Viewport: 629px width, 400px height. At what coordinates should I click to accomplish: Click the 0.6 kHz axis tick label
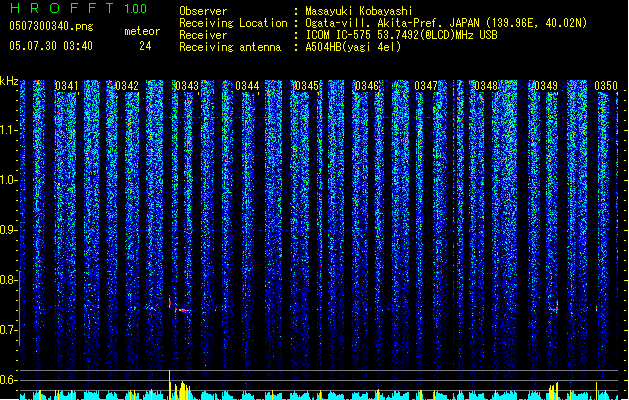pyautogui.click(x=9, y=380)
